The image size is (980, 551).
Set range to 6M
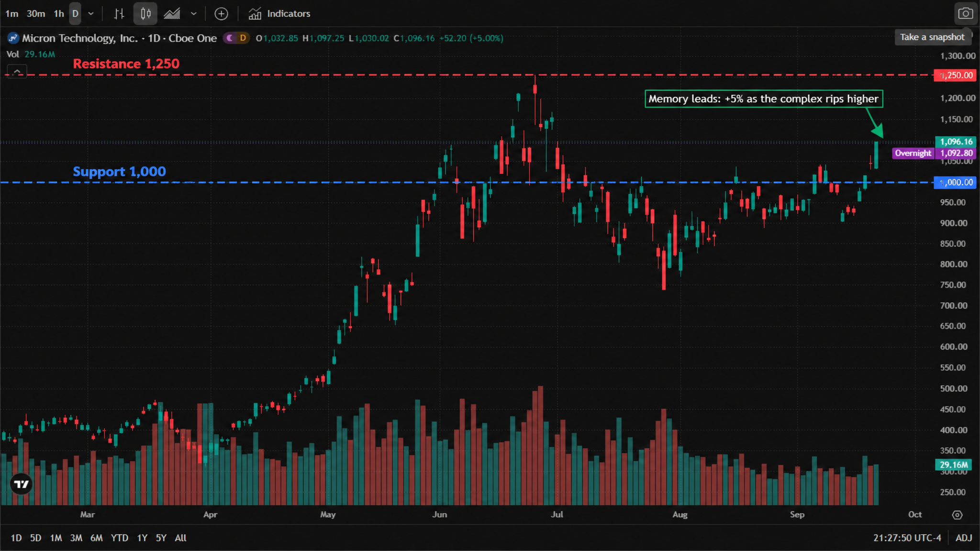pos(97,538)
